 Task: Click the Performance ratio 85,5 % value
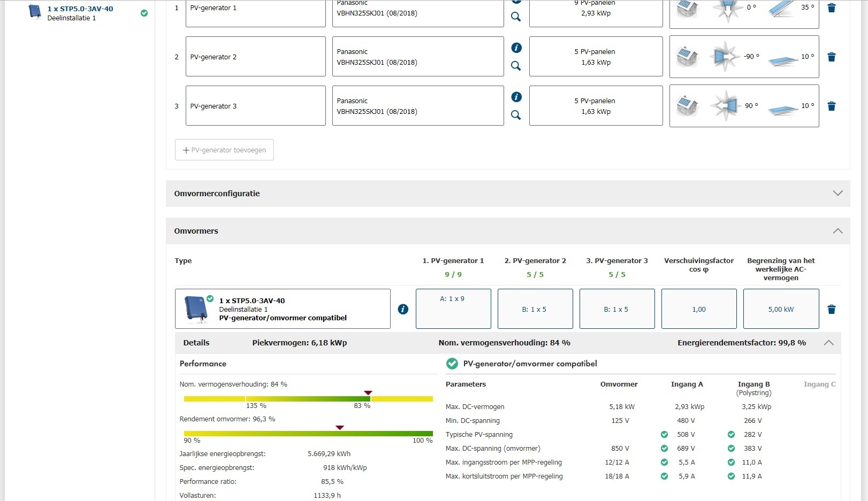332,482
